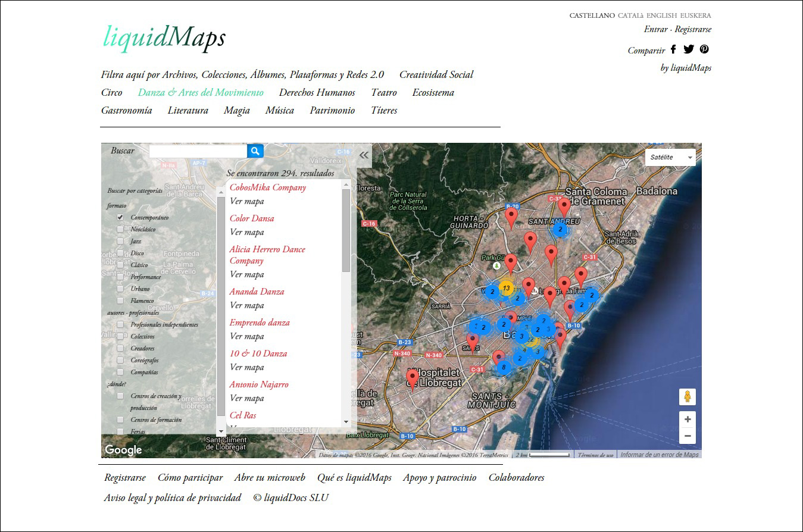Open the Teatro category
Screen dimensions: 803x532
pyautogui.click(x=384, y=92)
